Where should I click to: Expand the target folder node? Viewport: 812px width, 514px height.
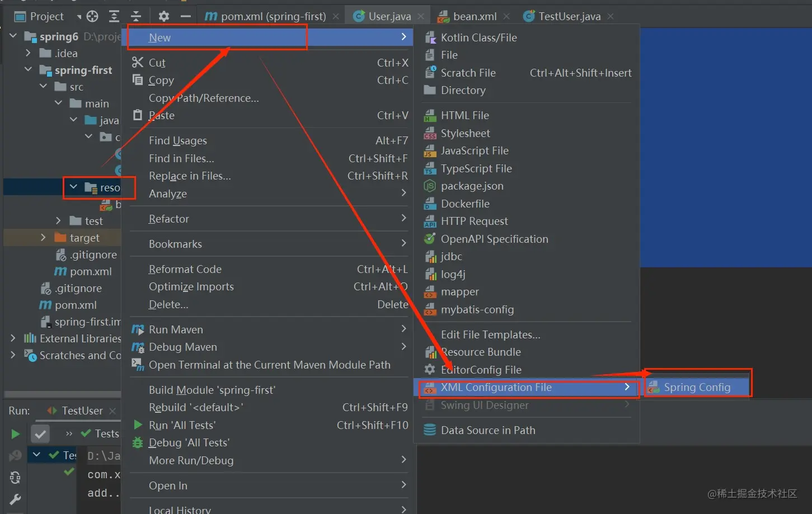[44, 238]
